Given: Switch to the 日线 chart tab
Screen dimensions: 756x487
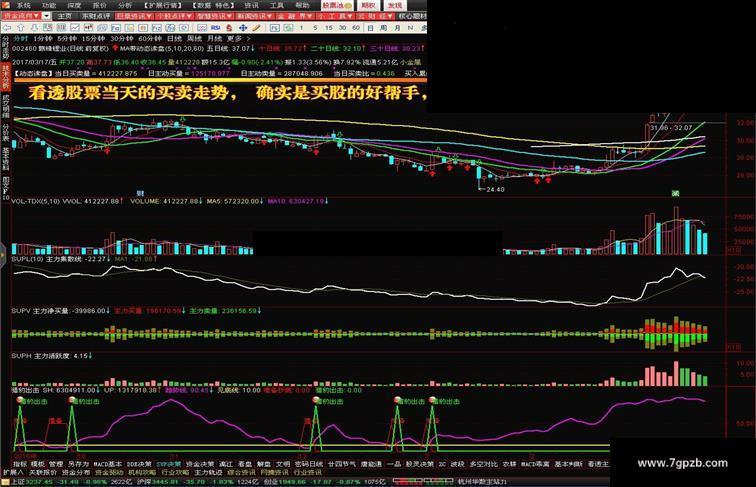Looking at the screenshot, I should point(174,39).
